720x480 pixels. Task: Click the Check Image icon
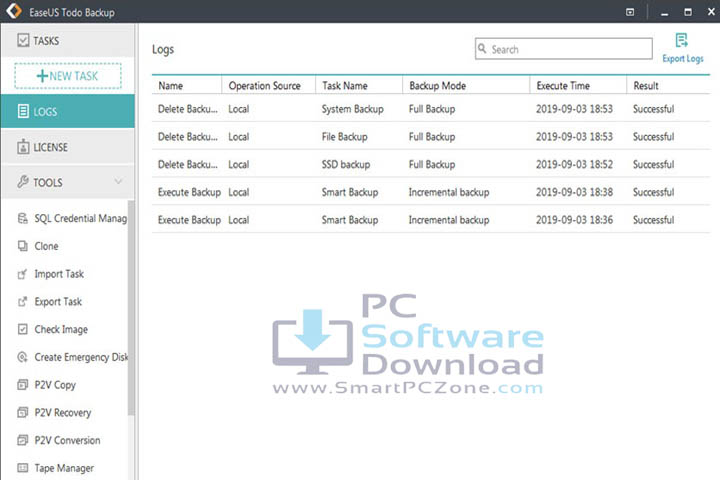pos(22,329)
